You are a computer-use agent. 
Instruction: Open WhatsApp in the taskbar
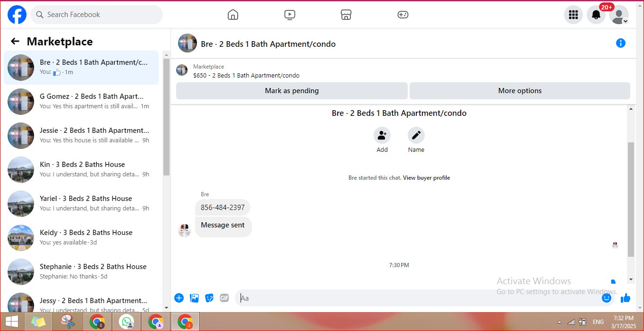point(126,322)
